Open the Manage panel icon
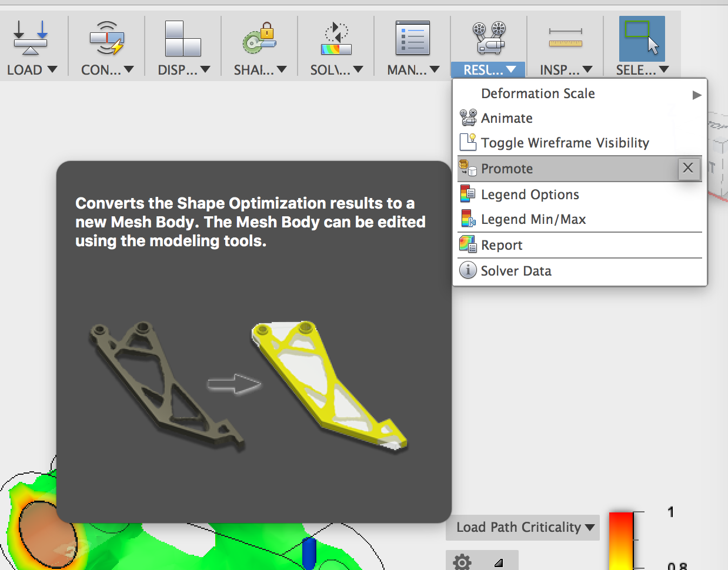 [x=412, y=38]
